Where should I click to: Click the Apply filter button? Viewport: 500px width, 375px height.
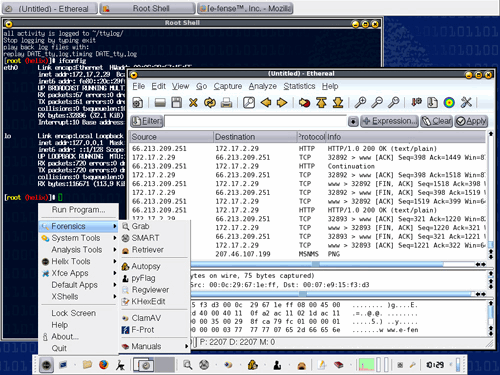[471, 121]
